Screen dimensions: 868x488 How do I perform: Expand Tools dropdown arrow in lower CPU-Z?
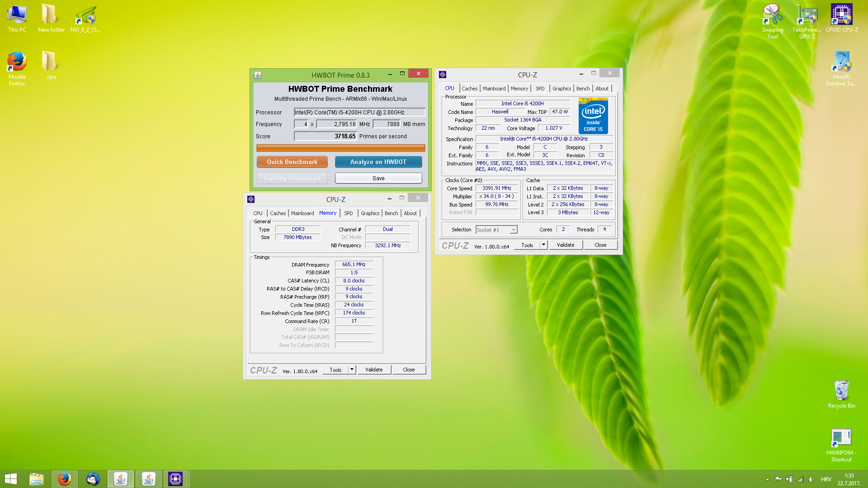[x=352, y=370]
